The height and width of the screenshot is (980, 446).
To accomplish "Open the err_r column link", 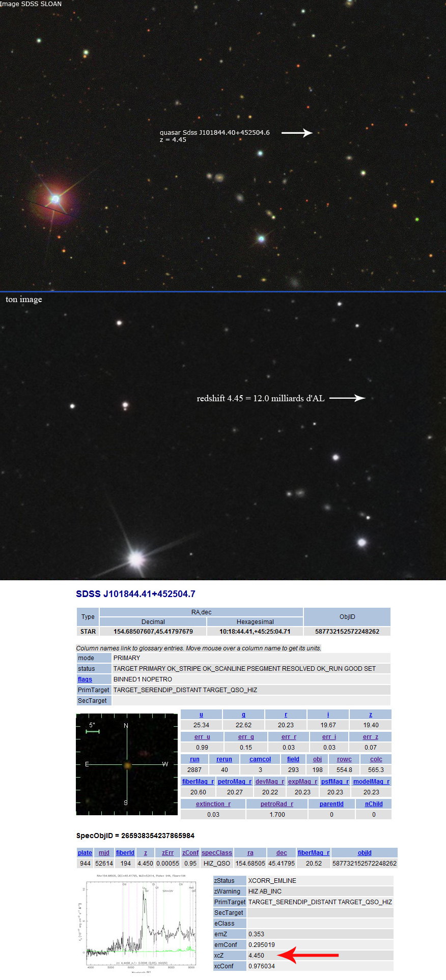I will 289,737.
